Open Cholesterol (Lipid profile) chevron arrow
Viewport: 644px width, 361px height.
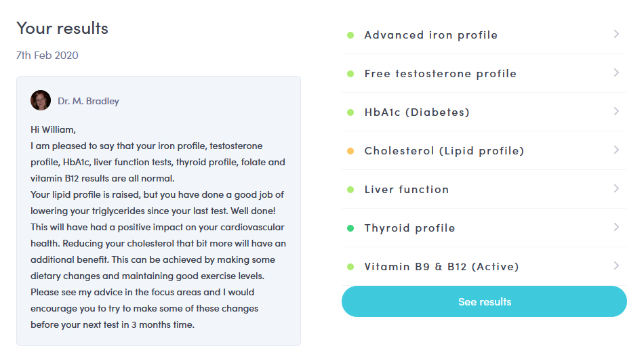[x=616, y=150]
